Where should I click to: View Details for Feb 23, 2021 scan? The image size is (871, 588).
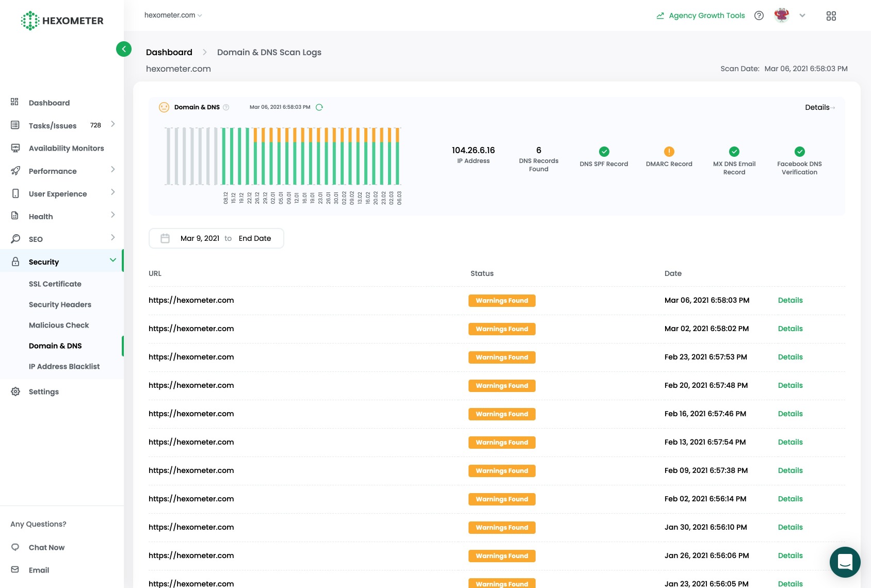[x=790, y=357]
